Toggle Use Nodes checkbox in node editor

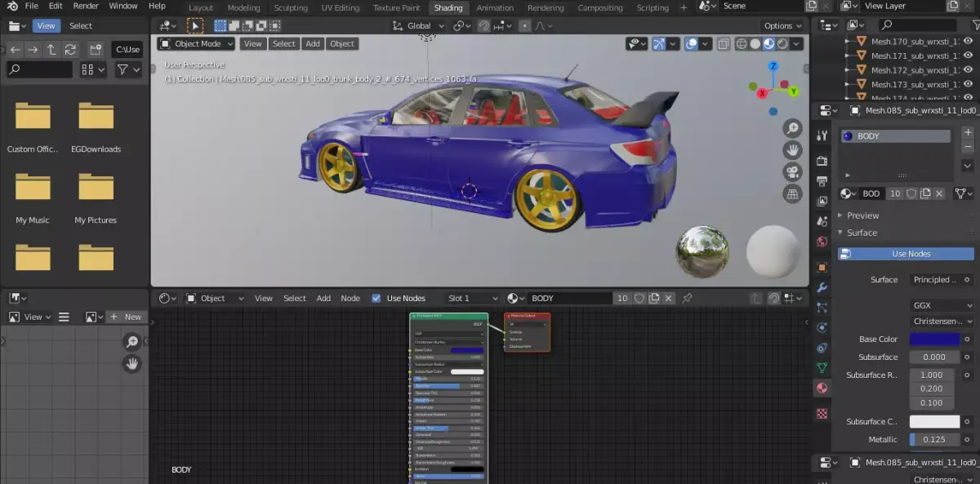[x=376, y=298]
